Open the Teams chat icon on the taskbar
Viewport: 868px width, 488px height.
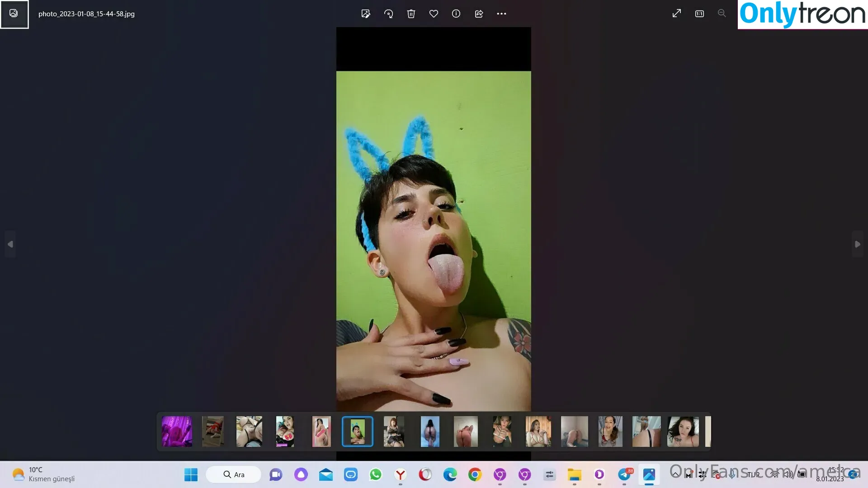276,474
